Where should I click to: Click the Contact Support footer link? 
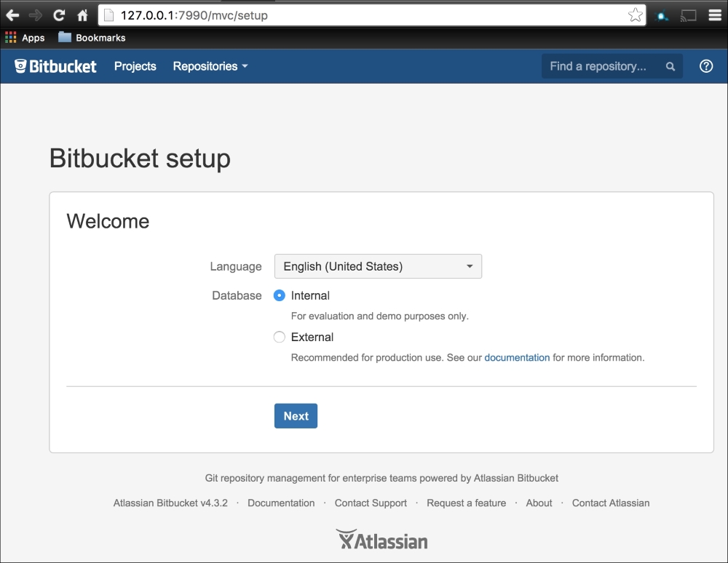tap(371, 503)
